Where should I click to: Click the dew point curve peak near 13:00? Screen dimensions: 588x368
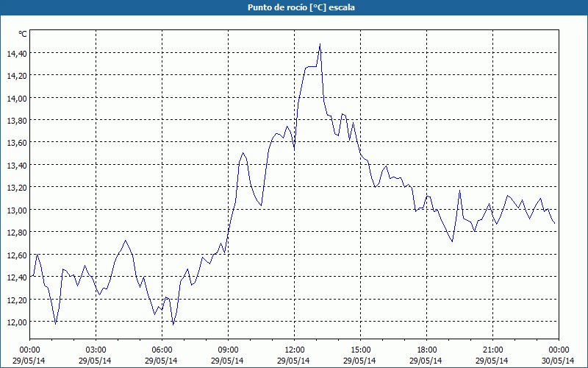pos(320,44)
